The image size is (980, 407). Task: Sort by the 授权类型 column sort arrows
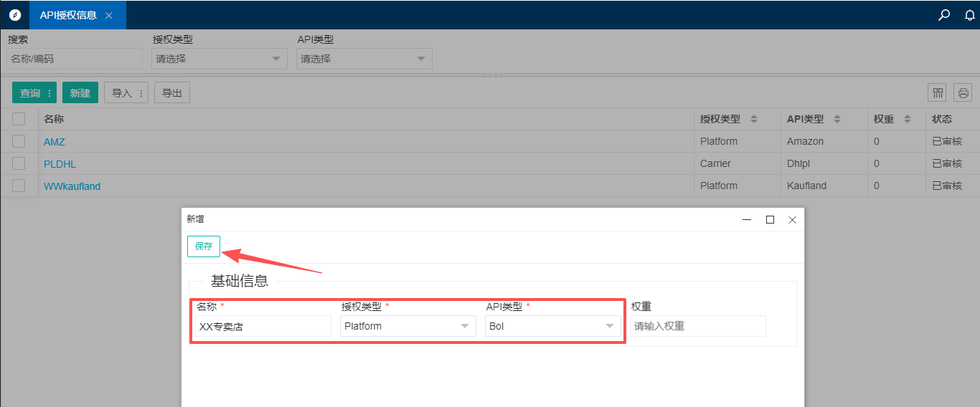[754, 119]
